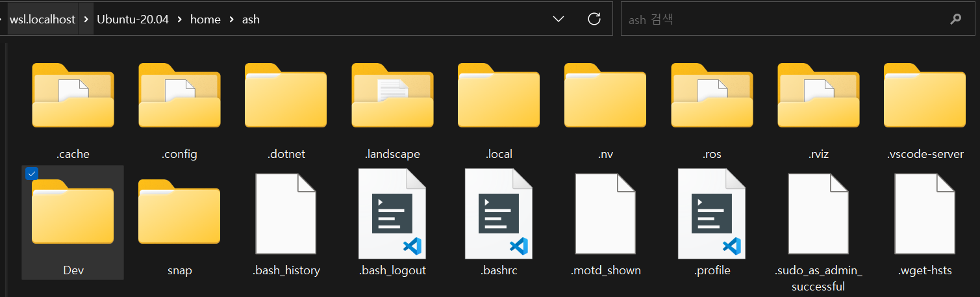Click the .ros name label
The height and width of the screenshot is (297, 980).
tap(712, 154)
